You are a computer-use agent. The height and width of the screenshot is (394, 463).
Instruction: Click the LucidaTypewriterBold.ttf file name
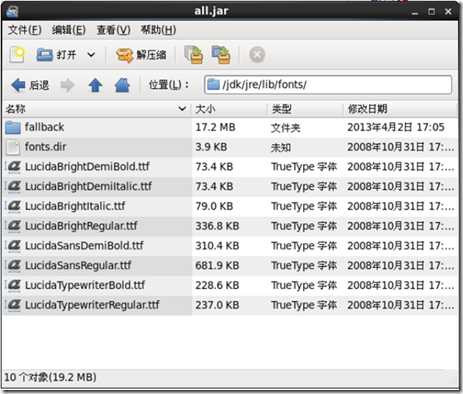[x=85, y=285]
